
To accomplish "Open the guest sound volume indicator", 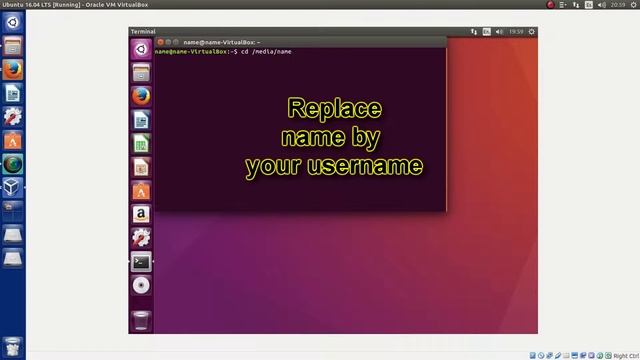I will (x=499, y=32).
